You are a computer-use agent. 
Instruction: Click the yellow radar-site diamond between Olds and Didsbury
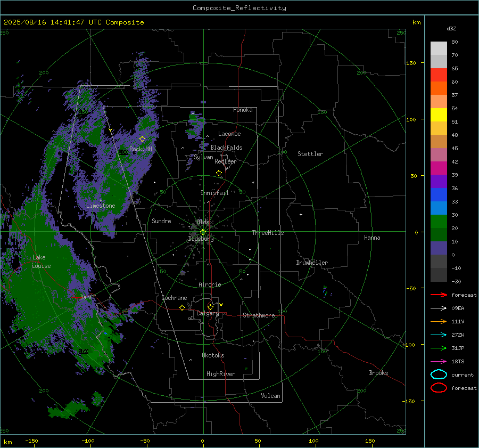click(203, 232)
